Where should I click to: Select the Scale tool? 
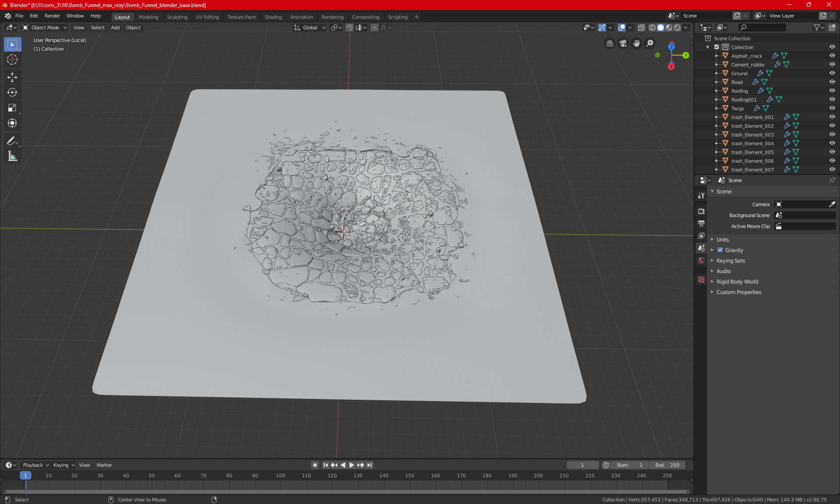12,108
